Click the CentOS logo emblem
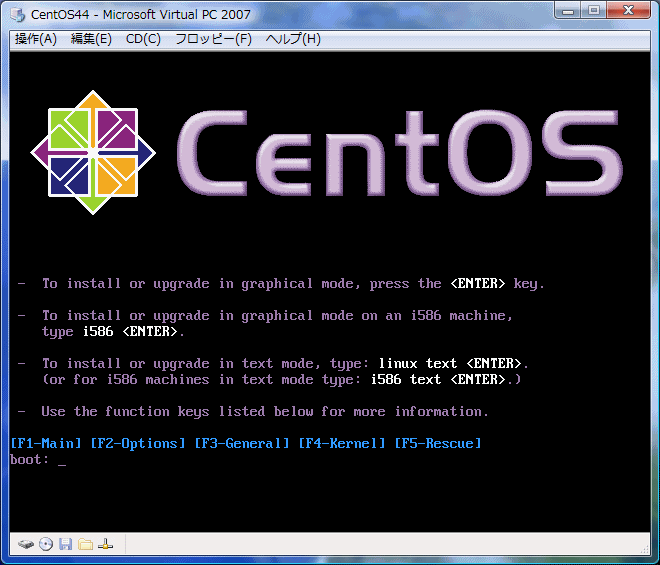This screenshot has height=565, width=660. coord(93,152)
